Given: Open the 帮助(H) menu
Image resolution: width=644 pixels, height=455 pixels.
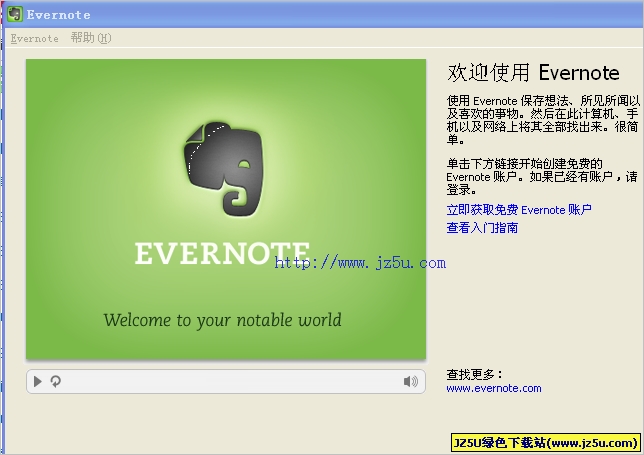Looking at the screenshot, I should (x=91, y=38).
